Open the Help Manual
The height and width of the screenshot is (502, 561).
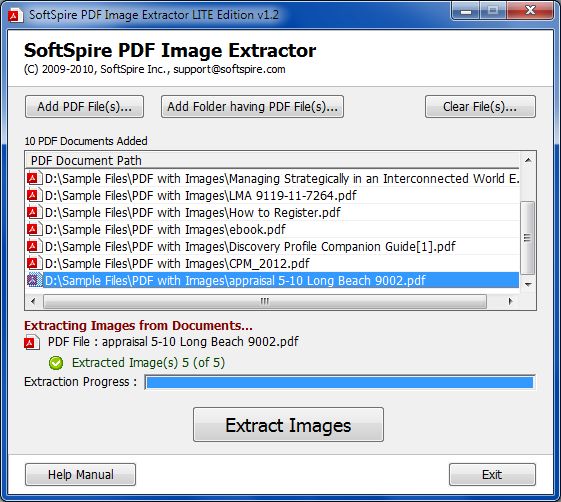81,474
